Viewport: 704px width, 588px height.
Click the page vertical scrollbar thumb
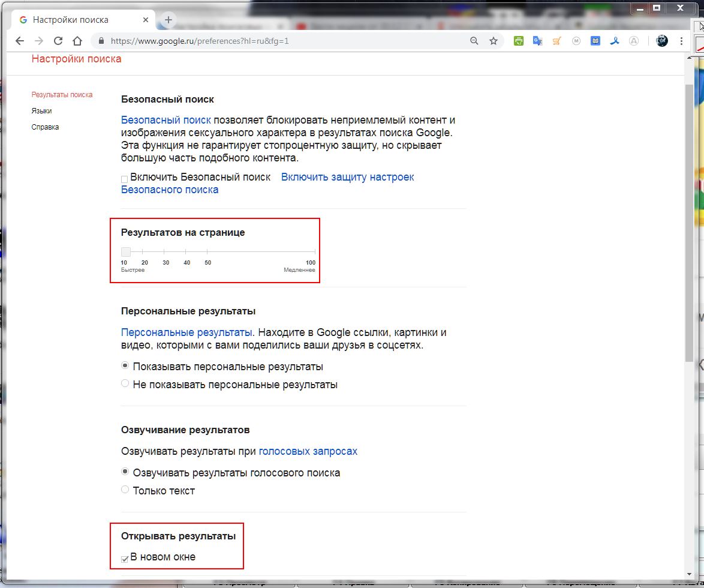pyautogui.click(x=690, y=223)
